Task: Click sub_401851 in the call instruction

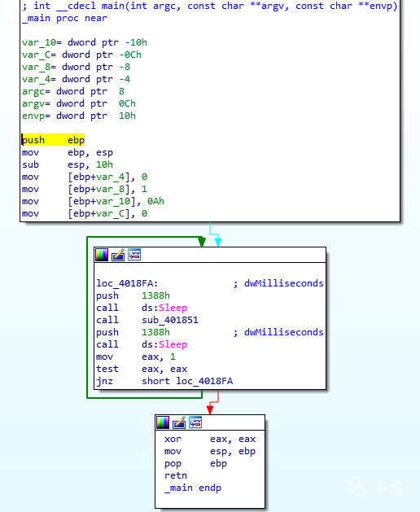Action: point(170,320)
